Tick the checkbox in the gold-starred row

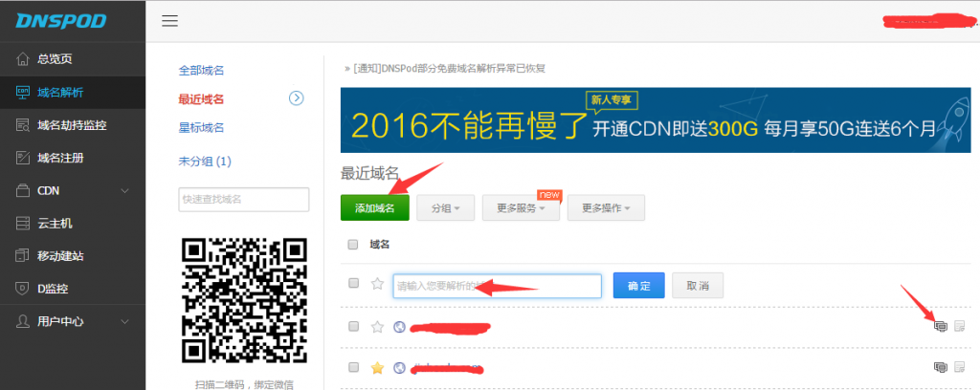(x=354, y=367)
